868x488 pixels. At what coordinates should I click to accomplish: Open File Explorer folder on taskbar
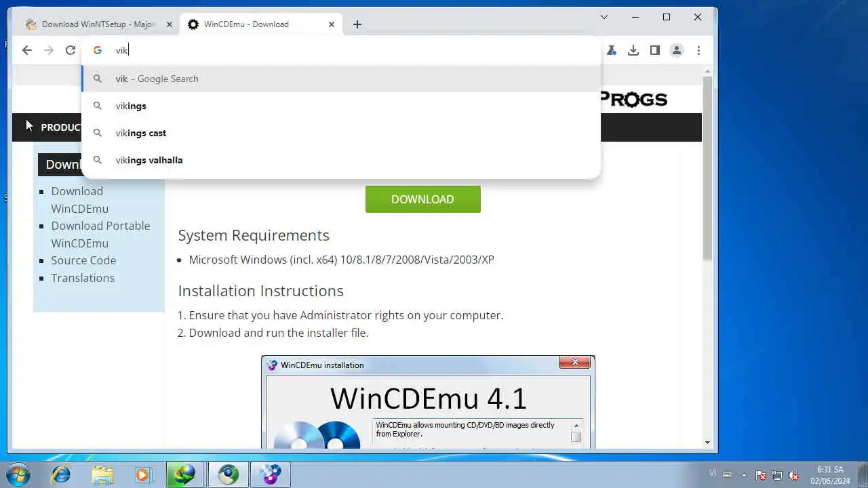tap(102, 474)
